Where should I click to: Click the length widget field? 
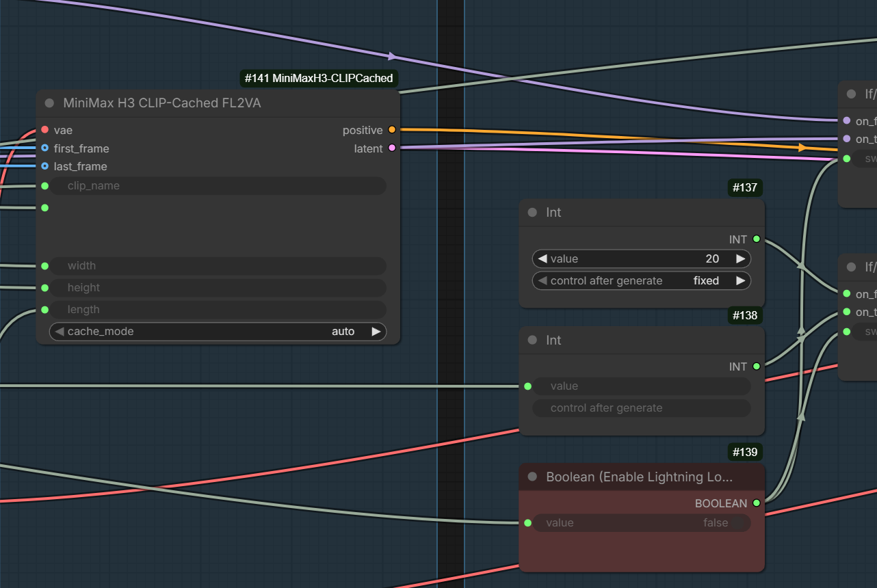click(218, 310)
